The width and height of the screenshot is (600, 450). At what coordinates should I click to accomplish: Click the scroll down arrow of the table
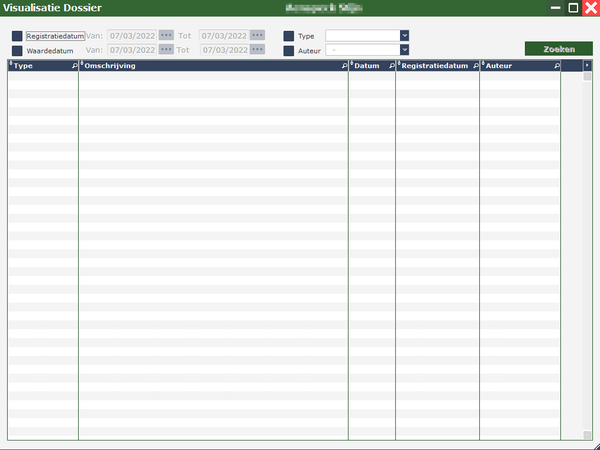pos(587,435)
